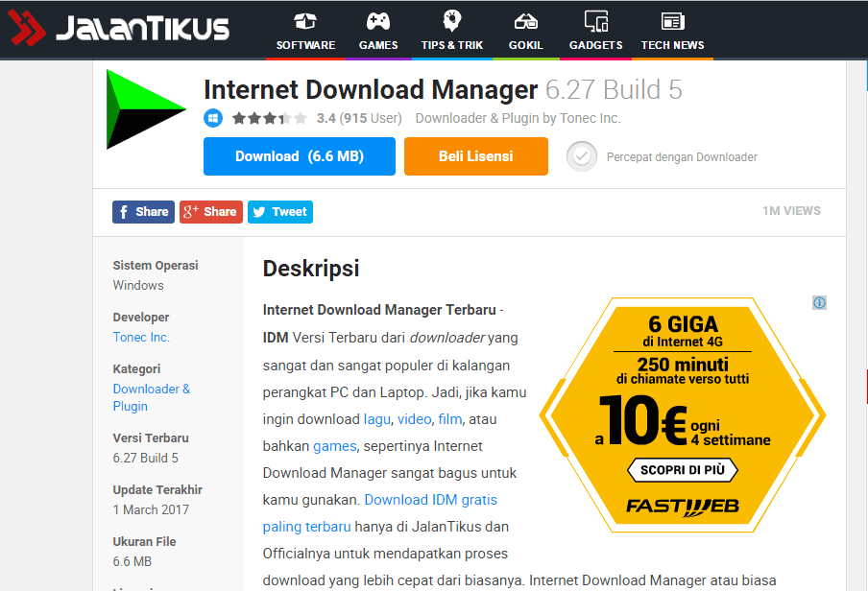
Task: Click the 'Update Terakhir' label
Action: (x=157, y=489)
